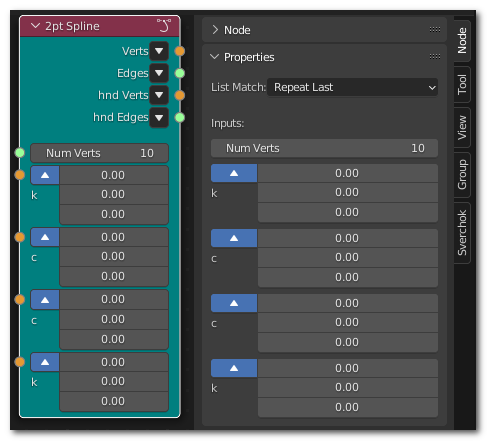Screen dimensions: 487x441
Task: Grab the Properties panel drag handle dots
Action: (435, 57)
